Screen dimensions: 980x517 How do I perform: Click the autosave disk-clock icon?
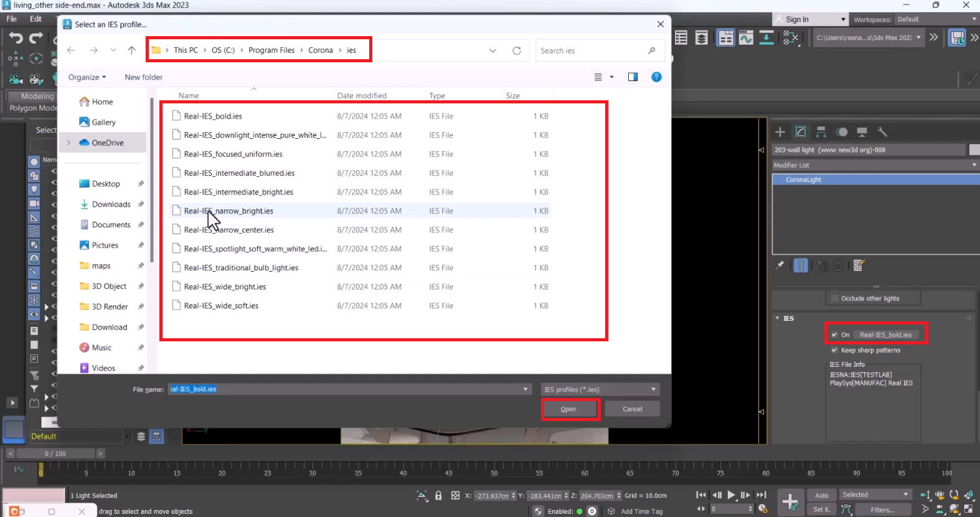[x=958, y=38]
